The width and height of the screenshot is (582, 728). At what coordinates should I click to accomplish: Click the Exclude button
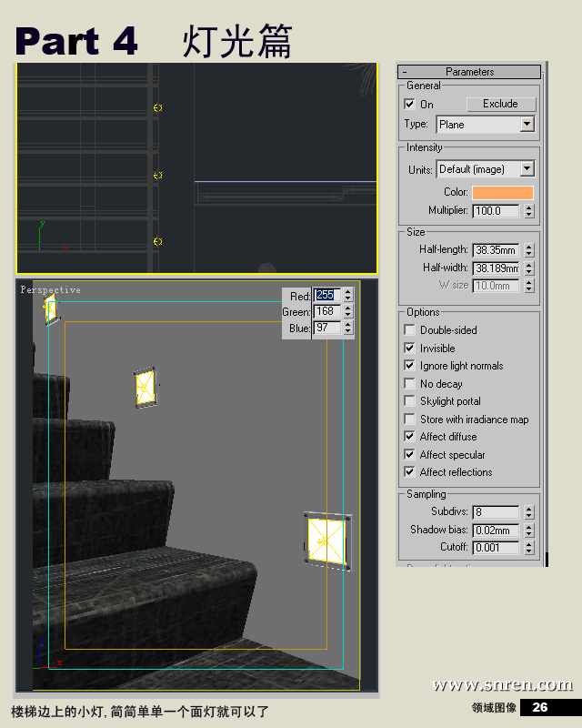pos(500,104)
